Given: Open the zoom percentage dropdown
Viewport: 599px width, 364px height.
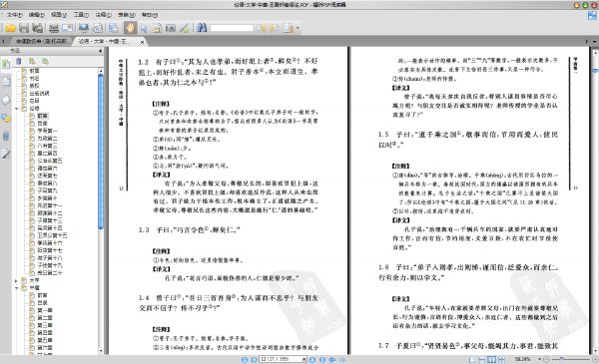Looking at the screenshot, I should click(x=539, y=359).
